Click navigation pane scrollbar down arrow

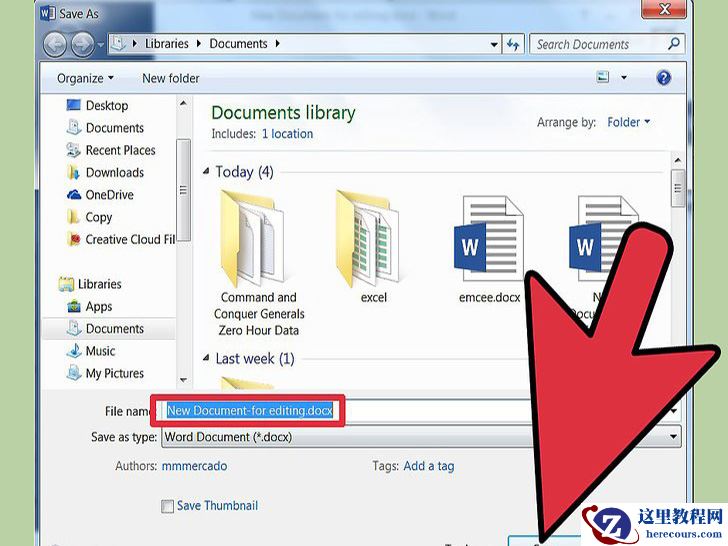coord(183,380)
